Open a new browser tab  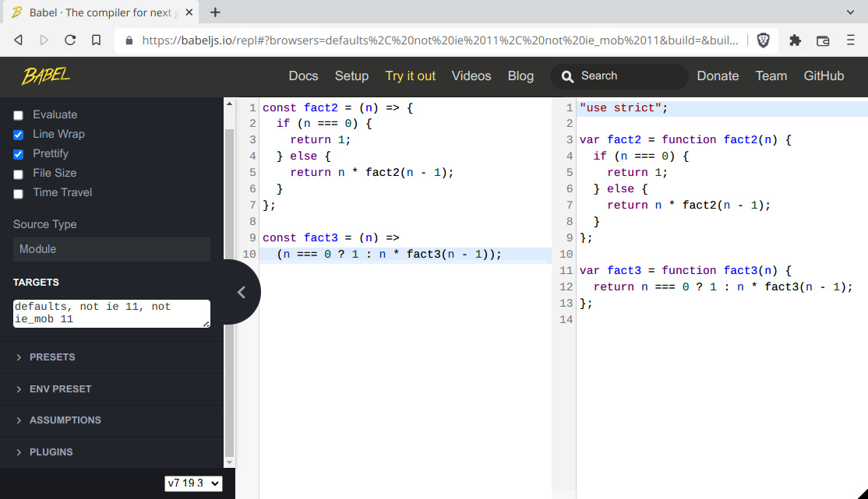click(215, 12)
